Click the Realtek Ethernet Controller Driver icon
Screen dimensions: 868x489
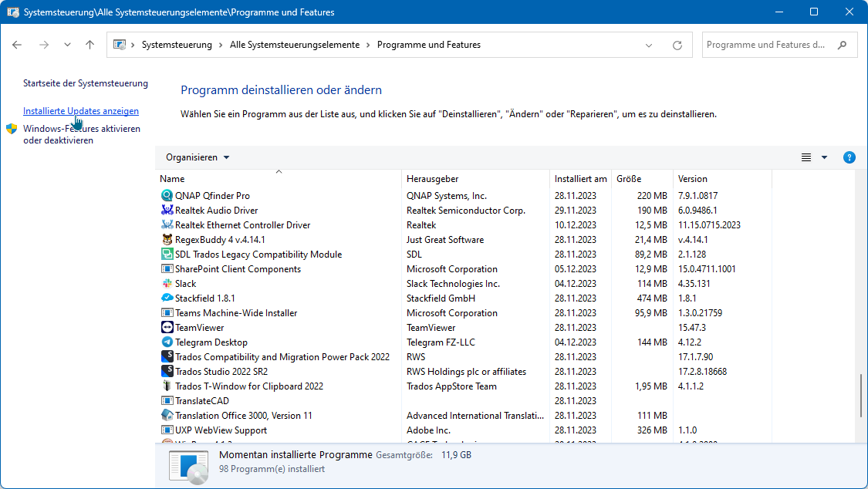coord(167,224)
